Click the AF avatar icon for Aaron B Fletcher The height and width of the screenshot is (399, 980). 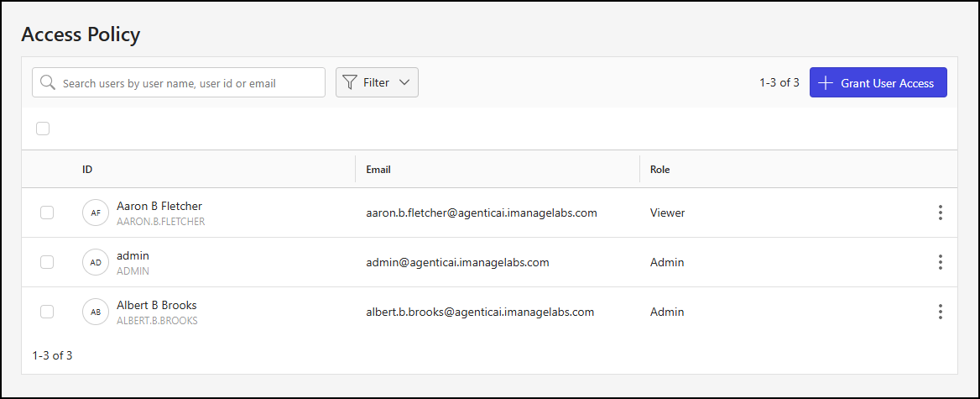point(96,213)
